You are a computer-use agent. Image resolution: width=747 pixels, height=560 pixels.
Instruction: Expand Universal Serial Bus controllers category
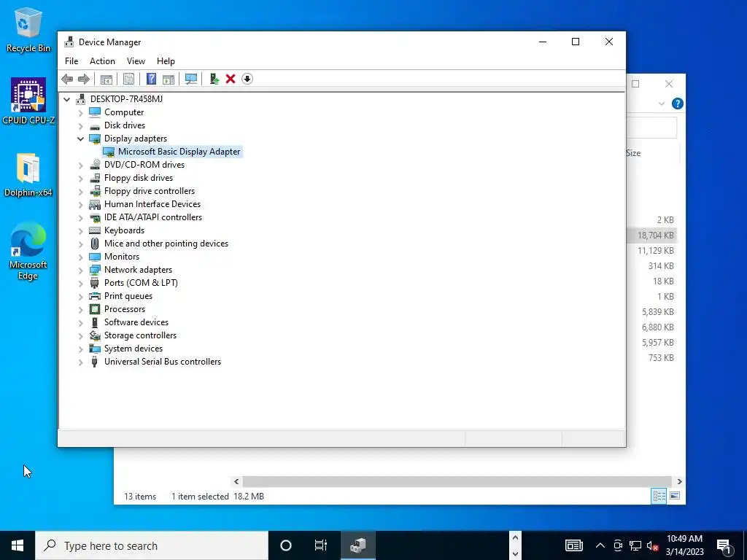(x=80, y=362)
